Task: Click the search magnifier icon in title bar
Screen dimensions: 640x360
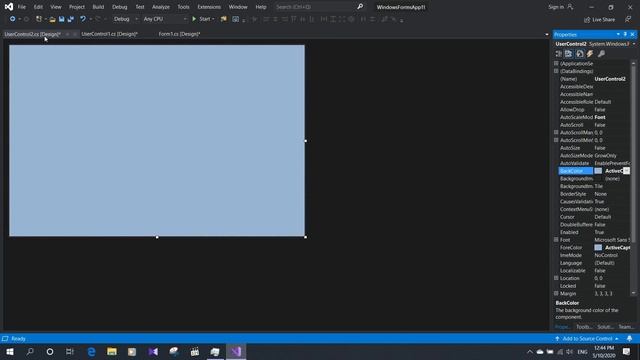Action: click(360, 7)
